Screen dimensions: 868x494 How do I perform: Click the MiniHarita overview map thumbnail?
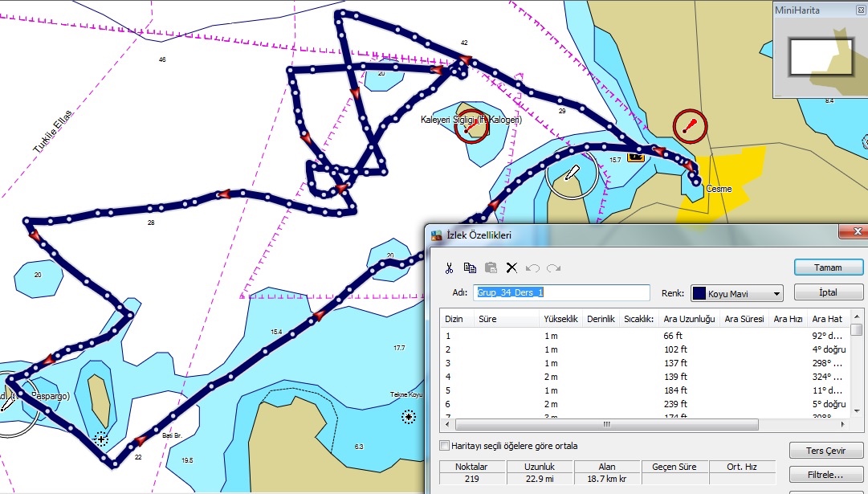(x=821, y=57)
